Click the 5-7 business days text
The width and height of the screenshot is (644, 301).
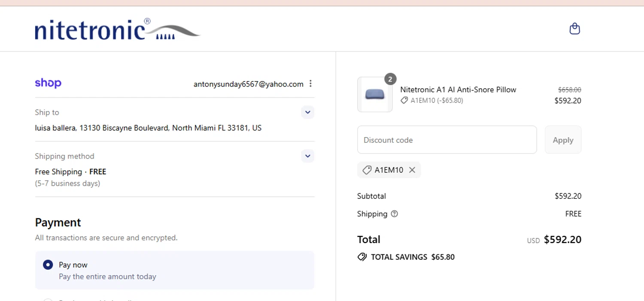(x=67, y=183)
